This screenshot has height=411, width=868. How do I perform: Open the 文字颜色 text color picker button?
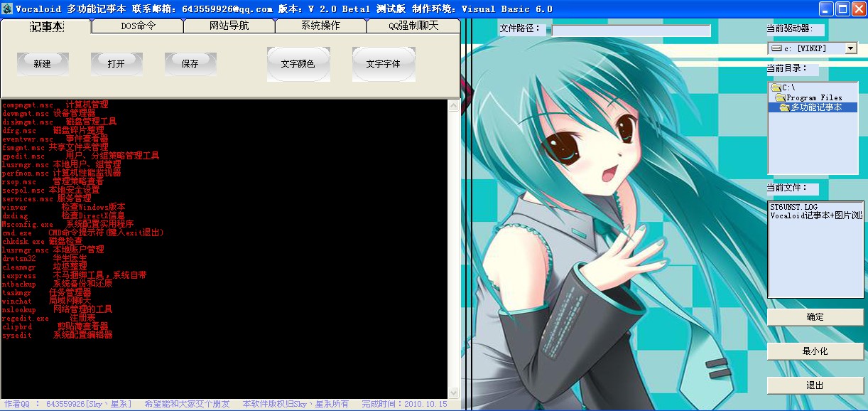pyautogui.click(x=298, y=64)
